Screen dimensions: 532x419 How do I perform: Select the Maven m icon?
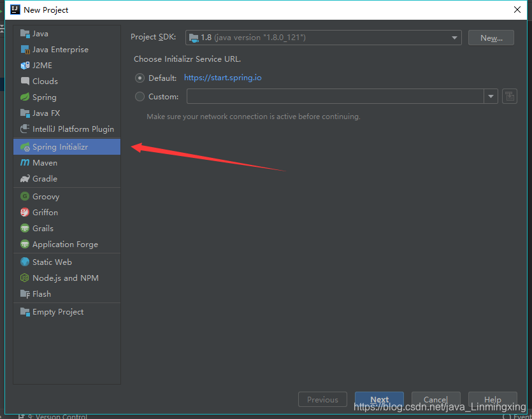point(25,163)
